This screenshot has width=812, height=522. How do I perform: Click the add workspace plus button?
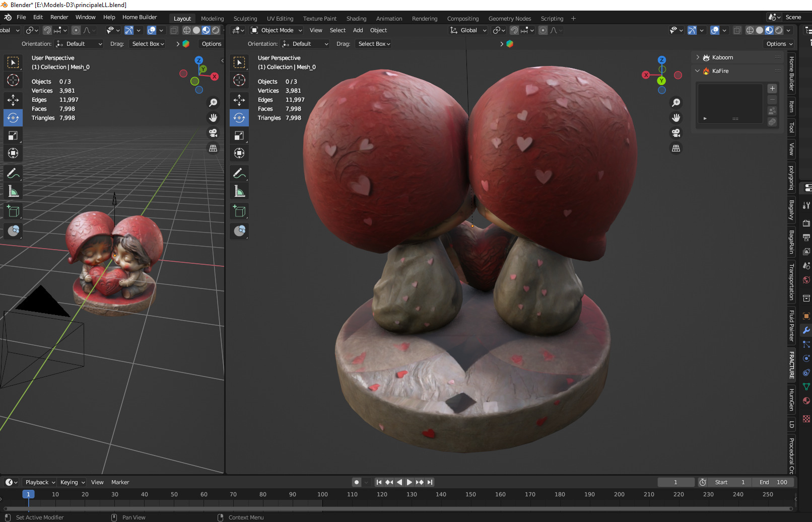573,19
